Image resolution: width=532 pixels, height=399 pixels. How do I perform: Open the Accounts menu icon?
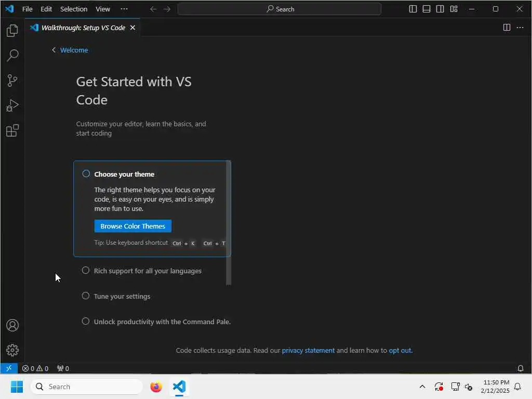pyautogui.click(x=12, y=325)
